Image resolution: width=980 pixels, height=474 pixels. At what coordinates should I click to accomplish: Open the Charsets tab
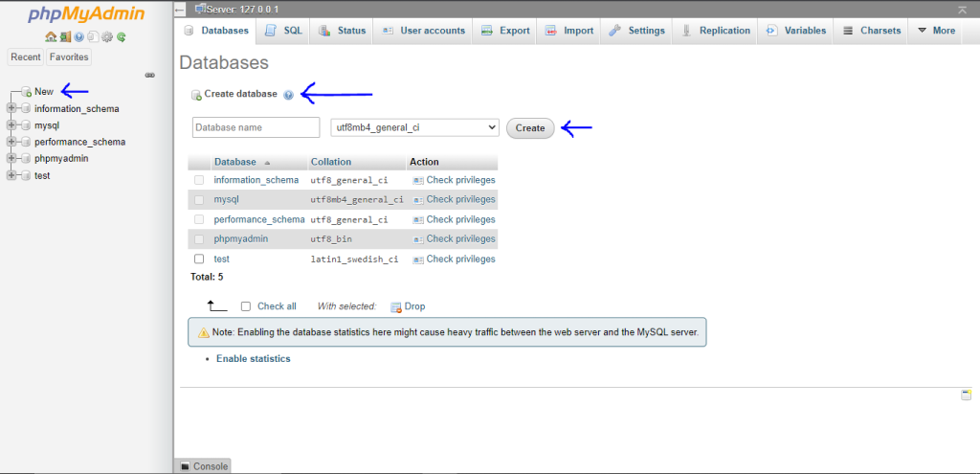point(871,31)
